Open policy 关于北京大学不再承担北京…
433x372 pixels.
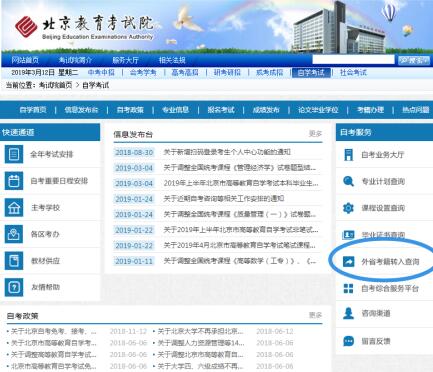tap(201, 331)
